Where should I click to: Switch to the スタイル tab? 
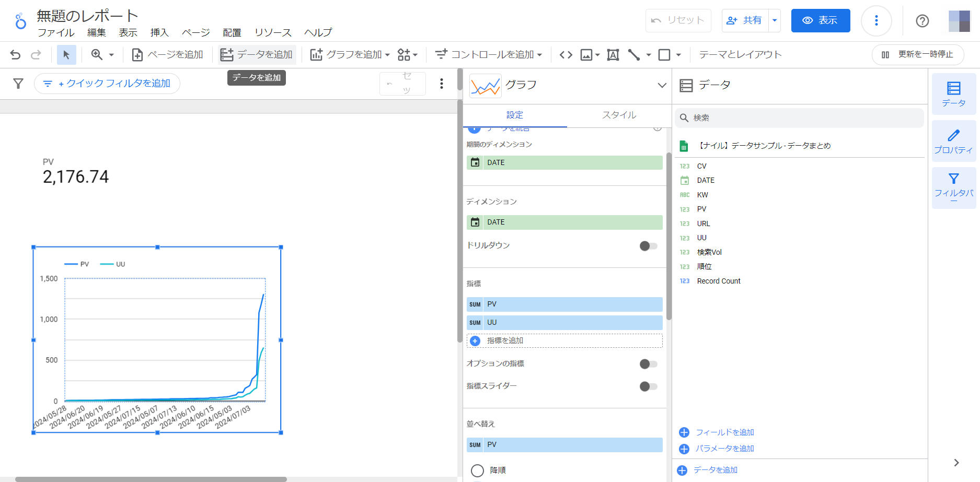point(619,115)
